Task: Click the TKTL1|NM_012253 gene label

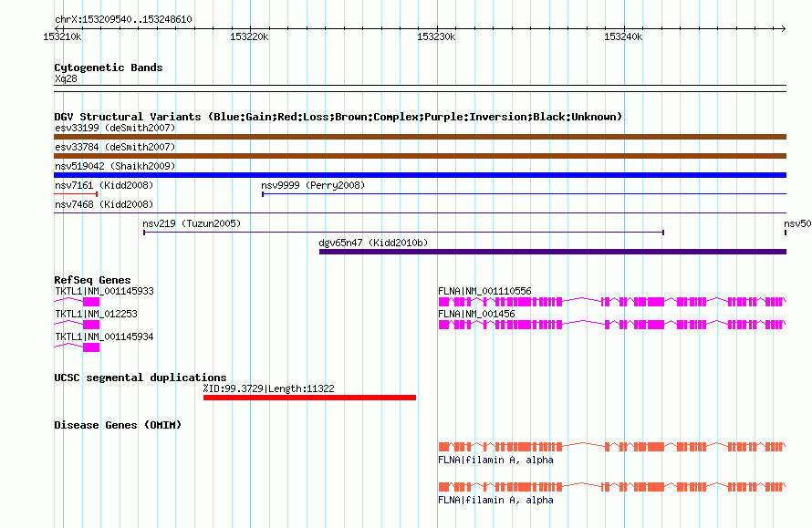Action: pos(96,314)
